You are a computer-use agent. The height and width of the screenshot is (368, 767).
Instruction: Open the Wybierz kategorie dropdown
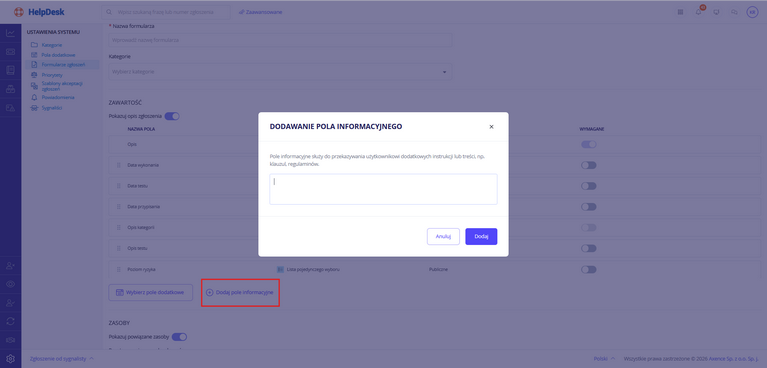click(280, 72)
